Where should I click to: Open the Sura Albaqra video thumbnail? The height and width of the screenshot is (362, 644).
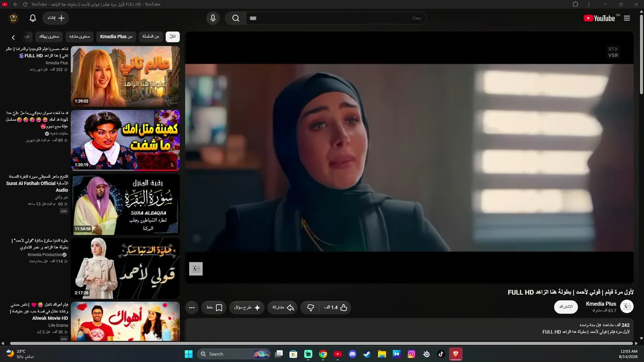pos(125,204)
